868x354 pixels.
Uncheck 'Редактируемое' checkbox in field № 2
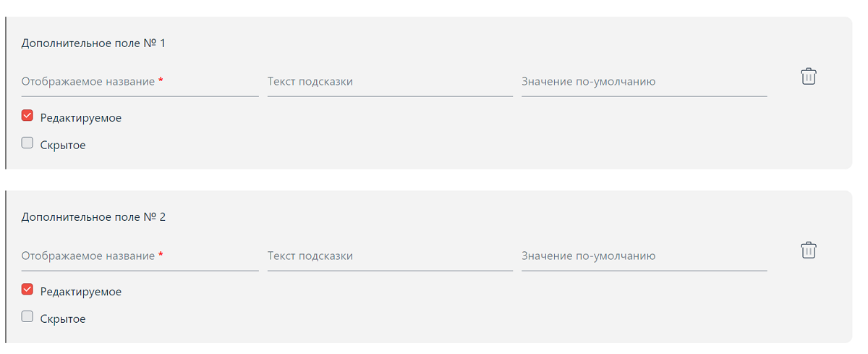tap(27, 290)
